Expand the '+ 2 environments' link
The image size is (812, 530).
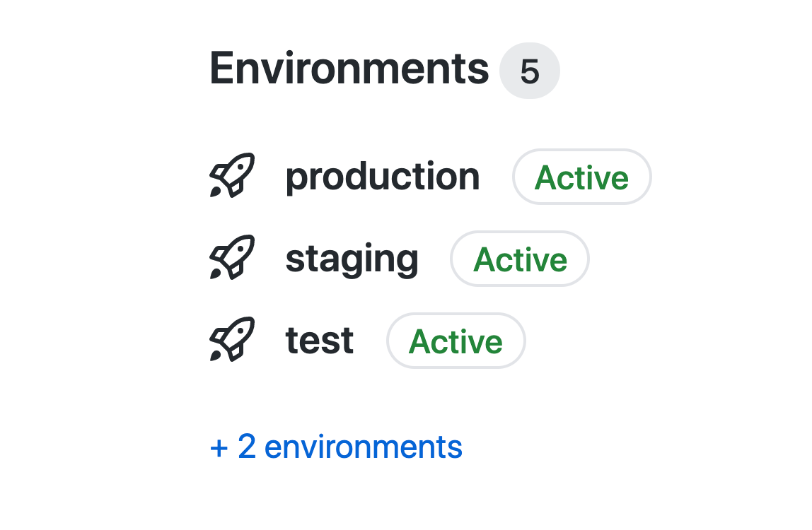click(x=336, y=447)
